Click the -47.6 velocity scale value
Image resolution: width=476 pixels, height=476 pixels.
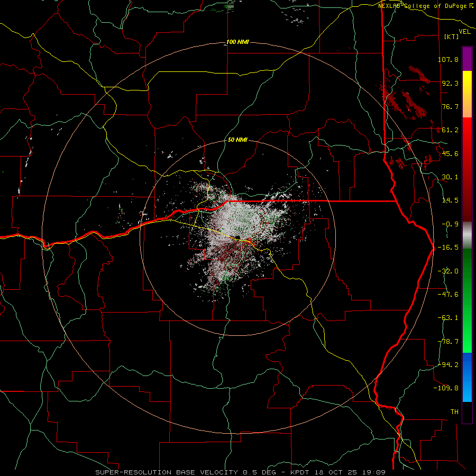pyautogui.click(x=448, y=295)
